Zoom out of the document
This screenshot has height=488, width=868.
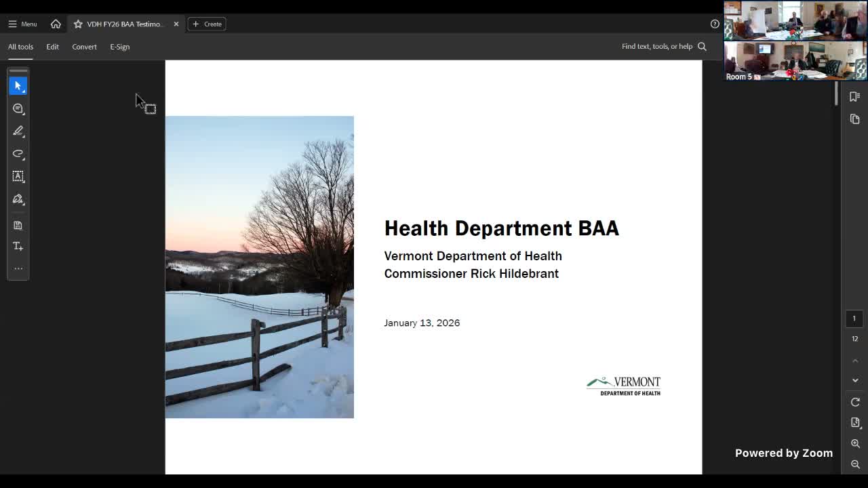coord(855,464)
